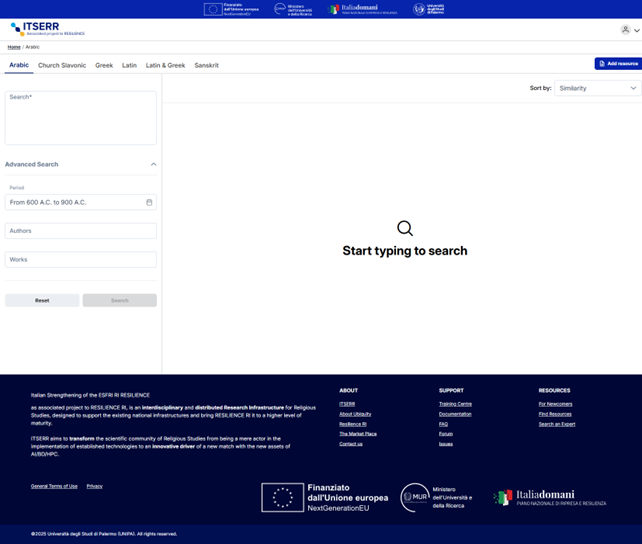Click the European Union flag logo in footer
This screenshot has width=642, height=544.
click(282, 497)
